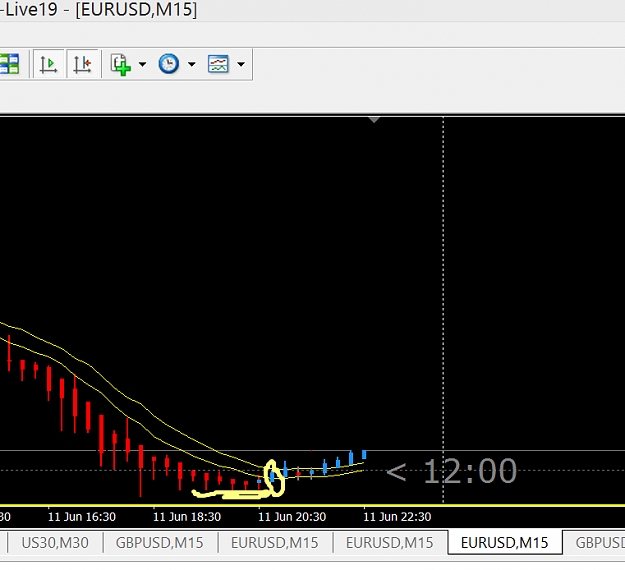
Task: Click the '11 Jun 16:30' time label
Action: pyautogui.click(x=82, y=517)
